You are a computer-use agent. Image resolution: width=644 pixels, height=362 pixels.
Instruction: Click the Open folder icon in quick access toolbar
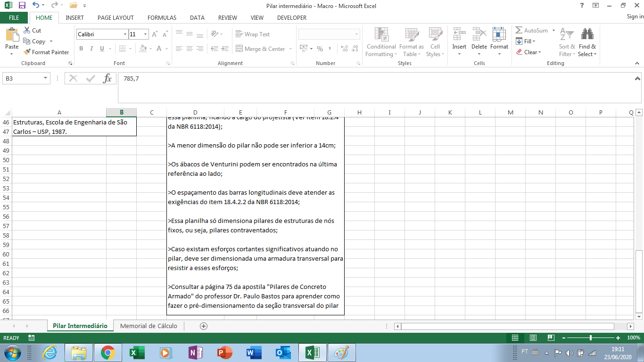pyautogui.click(x=73, y=6)
